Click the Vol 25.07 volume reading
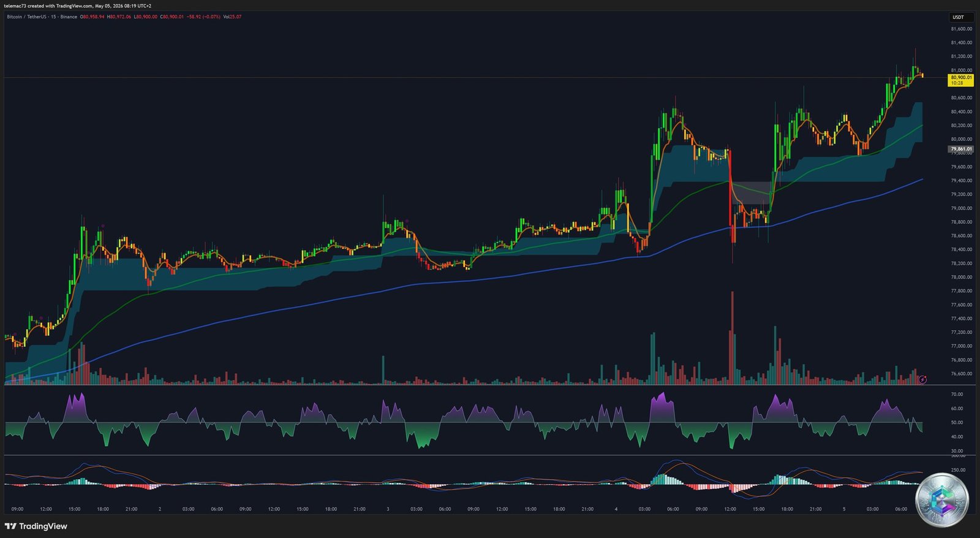Viewport: 980px width, 538px height. click(x=232, y=17)
